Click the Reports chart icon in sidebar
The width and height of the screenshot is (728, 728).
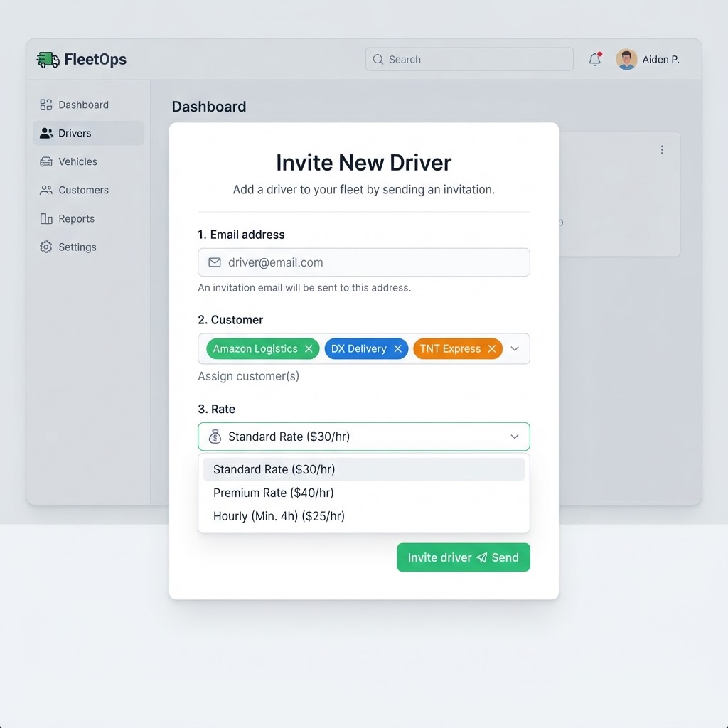point(46,218)
